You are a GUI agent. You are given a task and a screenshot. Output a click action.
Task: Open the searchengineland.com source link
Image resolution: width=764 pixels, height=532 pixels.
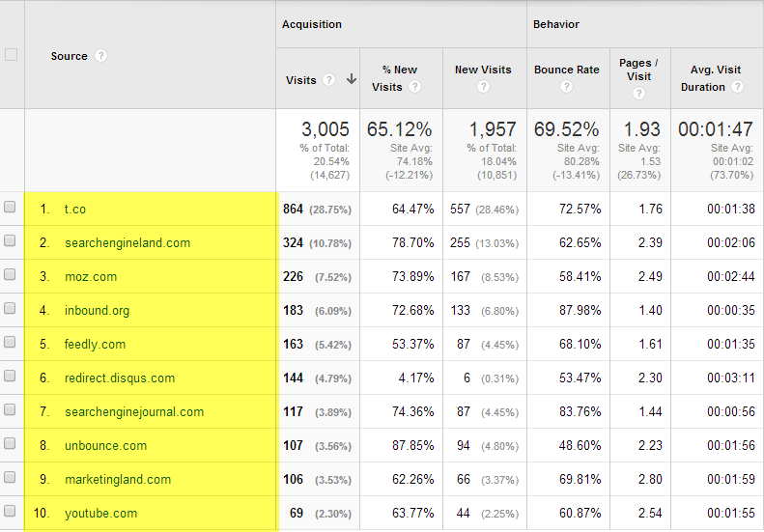127,243
